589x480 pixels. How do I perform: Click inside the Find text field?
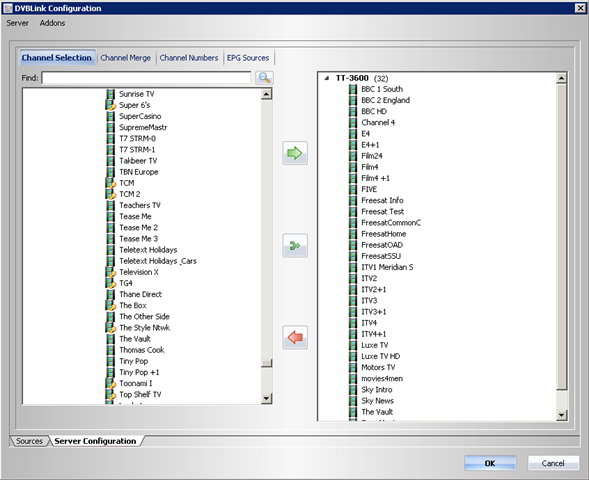146,78
